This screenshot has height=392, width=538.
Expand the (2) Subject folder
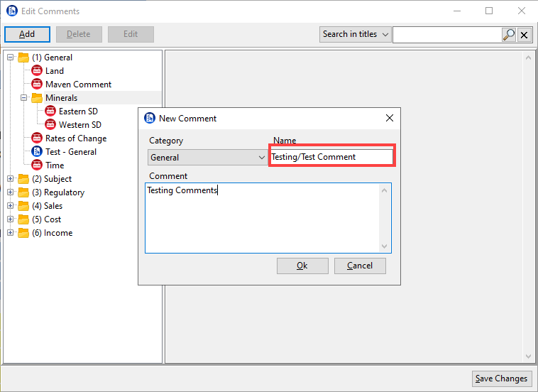click(x=11, y=179)
